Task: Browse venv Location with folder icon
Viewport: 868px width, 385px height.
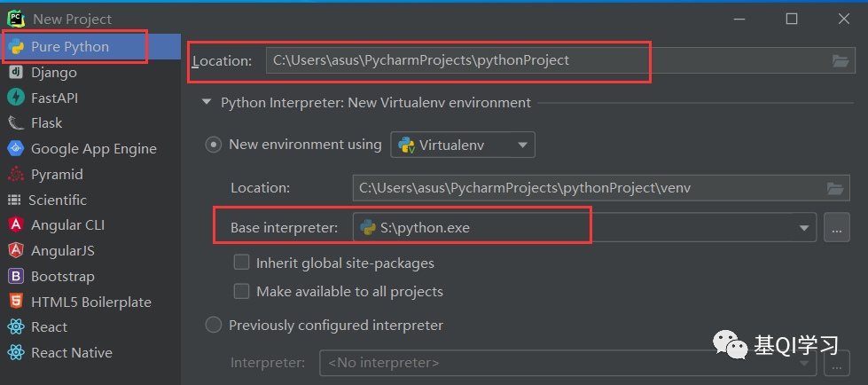Action: point(835,188)
